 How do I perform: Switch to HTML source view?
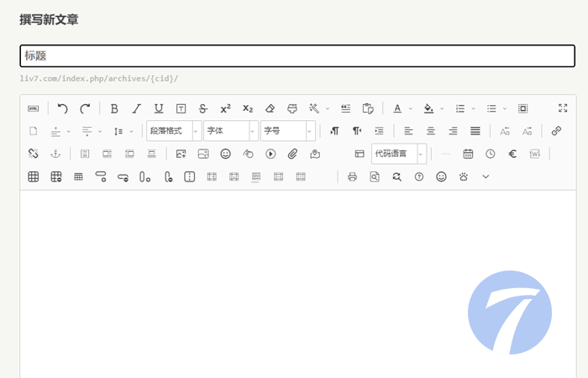point(34,108)
